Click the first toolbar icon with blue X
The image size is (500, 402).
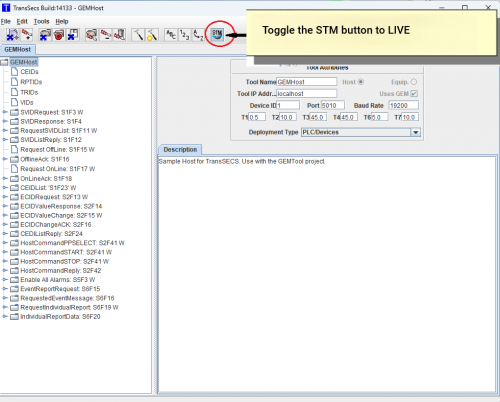pos(13,35)
